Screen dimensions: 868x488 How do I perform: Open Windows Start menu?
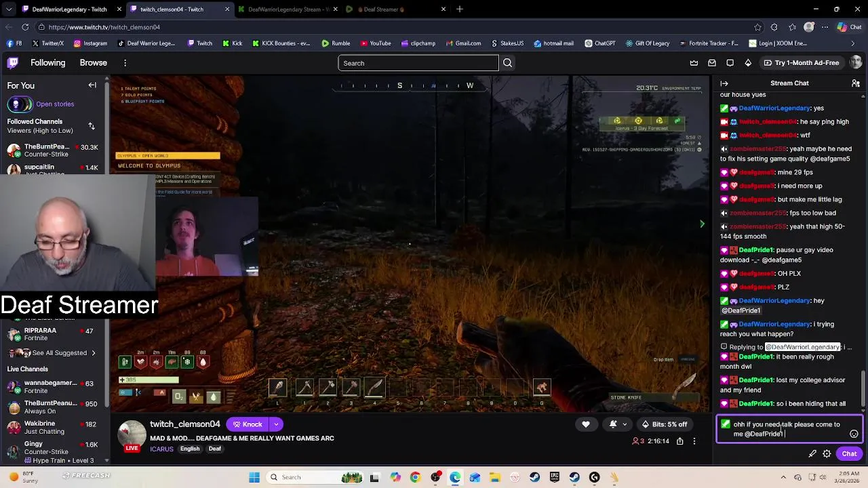pos(254,477)
